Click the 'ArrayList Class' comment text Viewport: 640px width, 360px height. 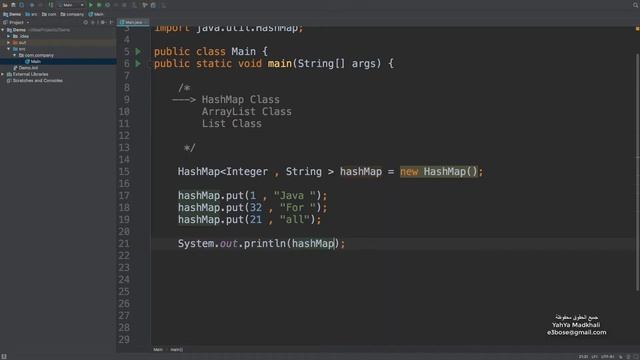coord(247,112)
